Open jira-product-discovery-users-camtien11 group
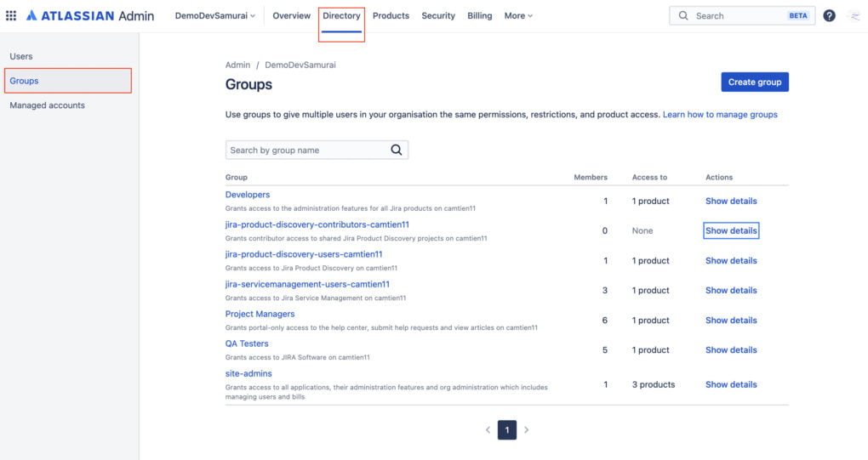This screenshot has height=460, width=868. [304, 254]
